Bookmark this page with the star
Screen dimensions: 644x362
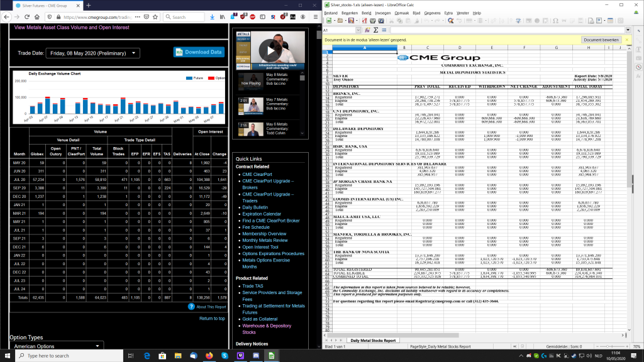tap(155, 17)
